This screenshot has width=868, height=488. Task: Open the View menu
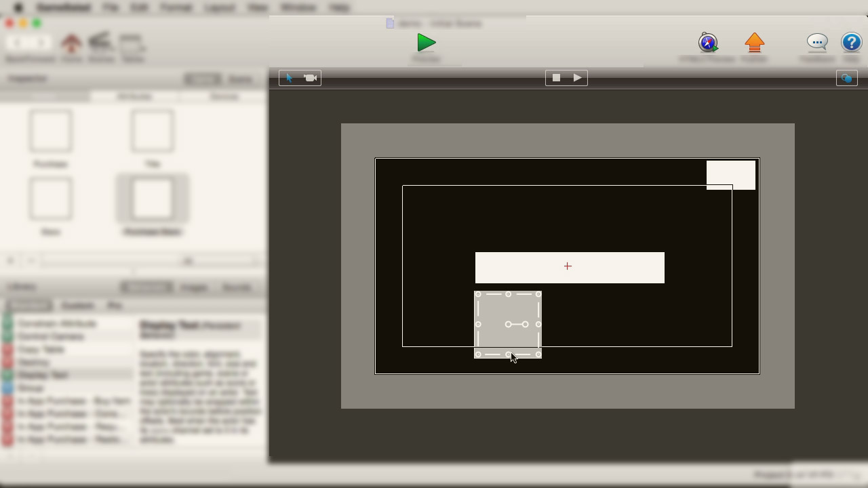pyautogui.click(x=256, y=7)
